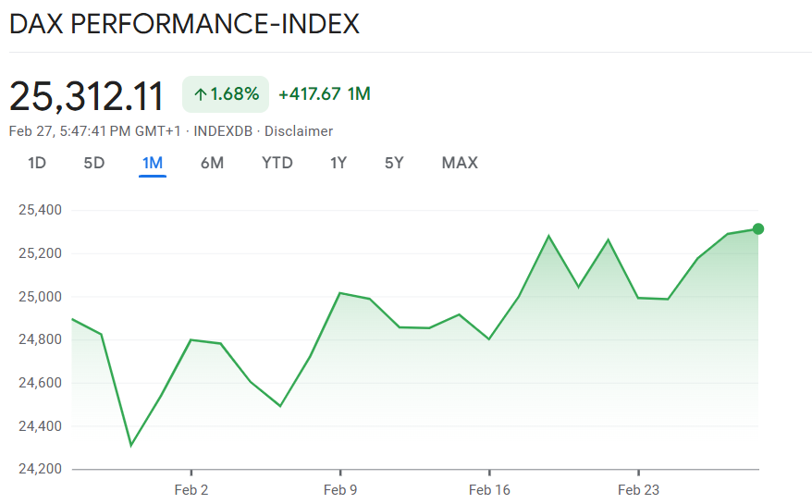
Task: Click the green endpoint dot on chart
Action: (x=758, y=228)
